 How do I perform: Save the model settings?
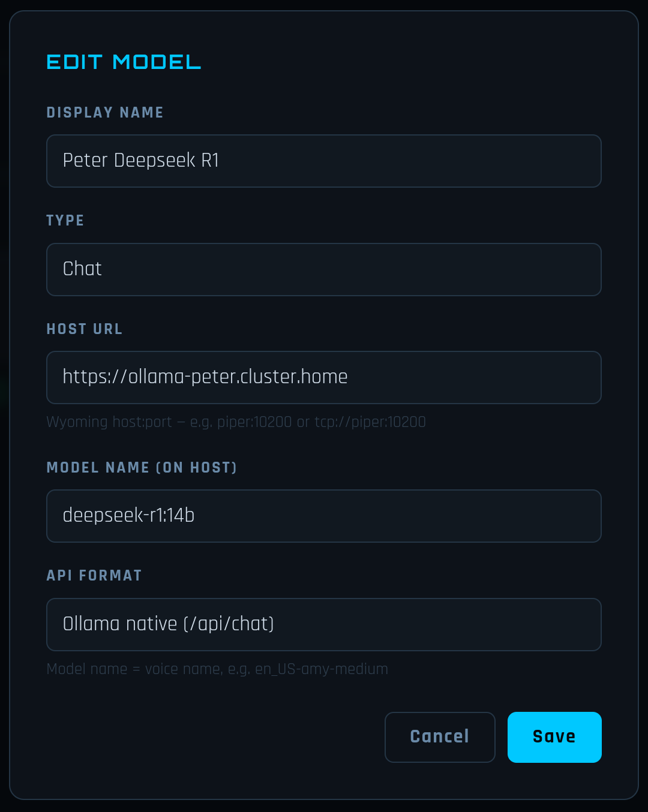click(x=554, y=737)
